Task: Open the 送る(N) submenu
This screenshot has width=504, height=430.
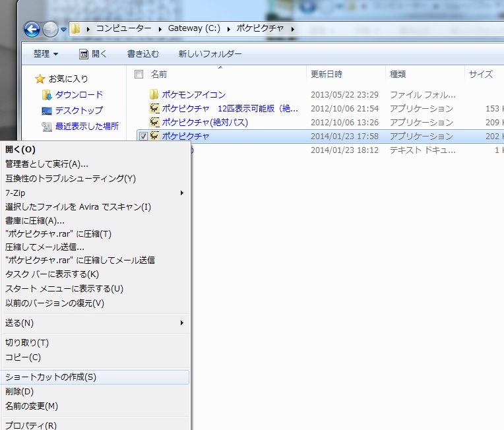Action: point(96,323)
